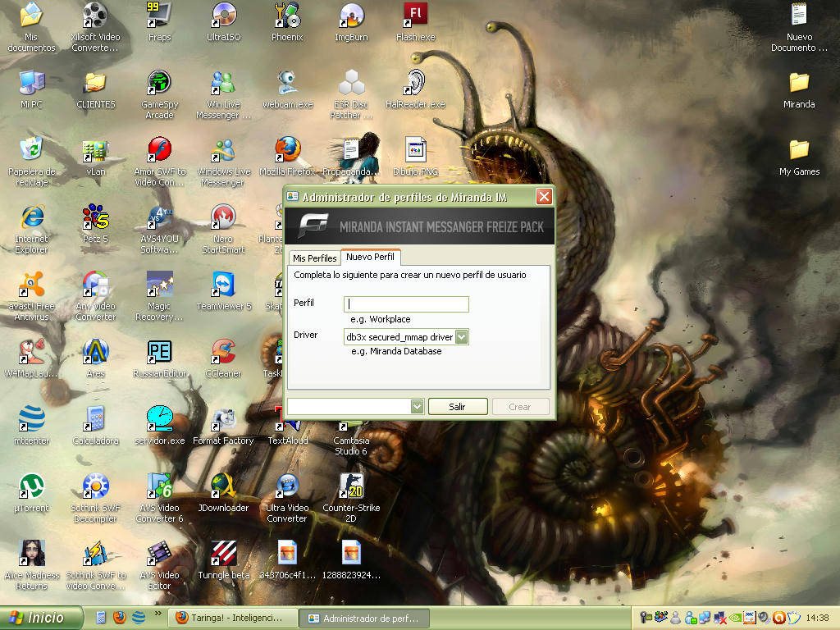The image size is (840, 630).
Task: Switch to the Taringa! Firefox taskbar window
Action: pos(232,618)
